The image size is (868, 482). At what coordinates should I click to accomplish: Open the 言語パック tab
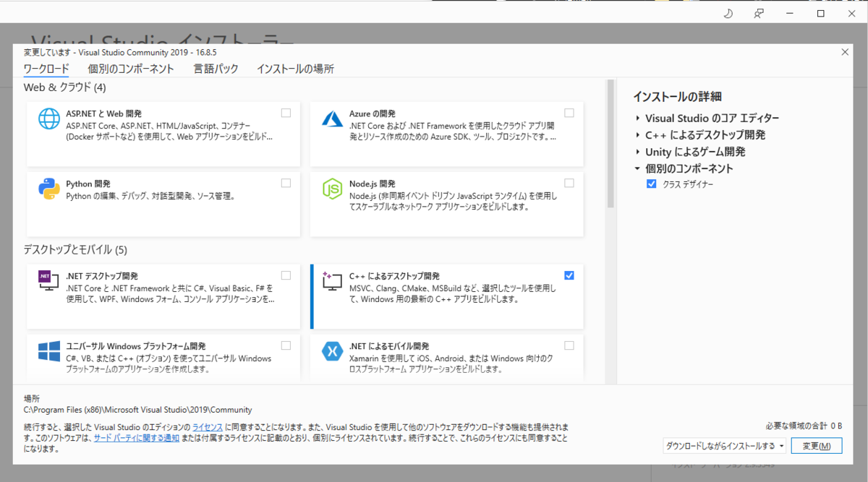pyautogui.click(x=216, y=69)
